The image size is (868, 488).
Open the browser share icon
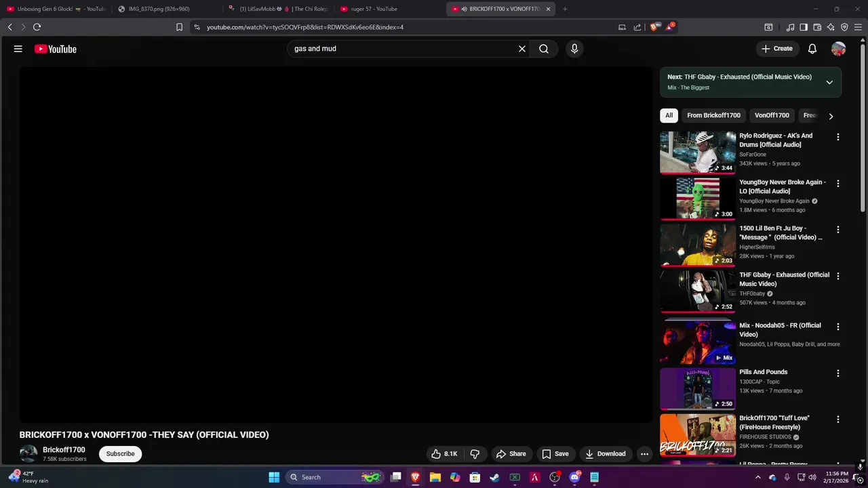(637, 27)
